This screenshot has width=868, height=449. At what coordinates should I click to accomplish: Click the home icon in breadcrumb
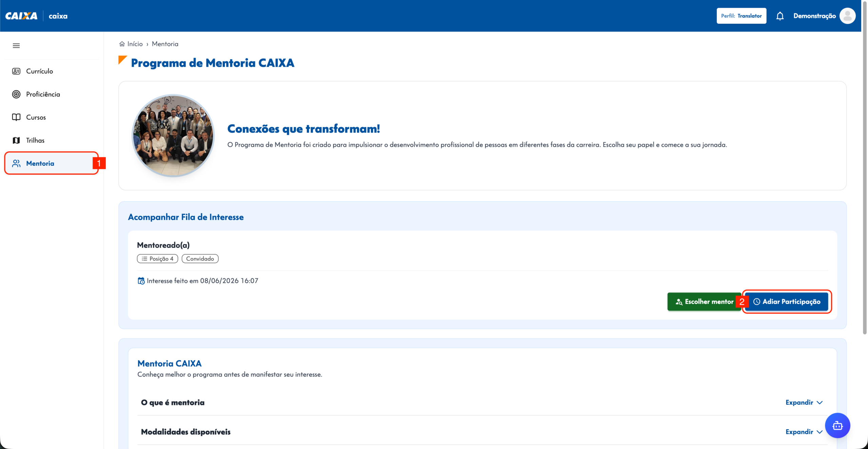[x=122, y=44]
